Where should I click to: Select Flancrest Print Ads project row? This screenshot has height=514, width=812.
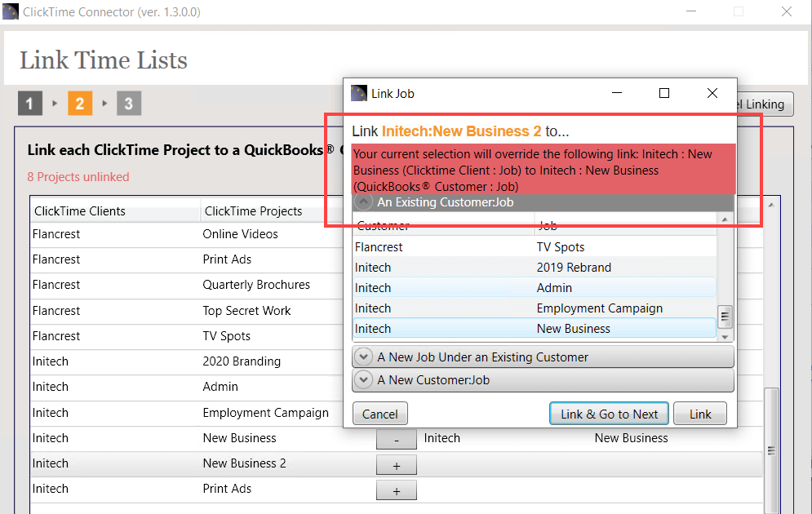coord(187,259)
